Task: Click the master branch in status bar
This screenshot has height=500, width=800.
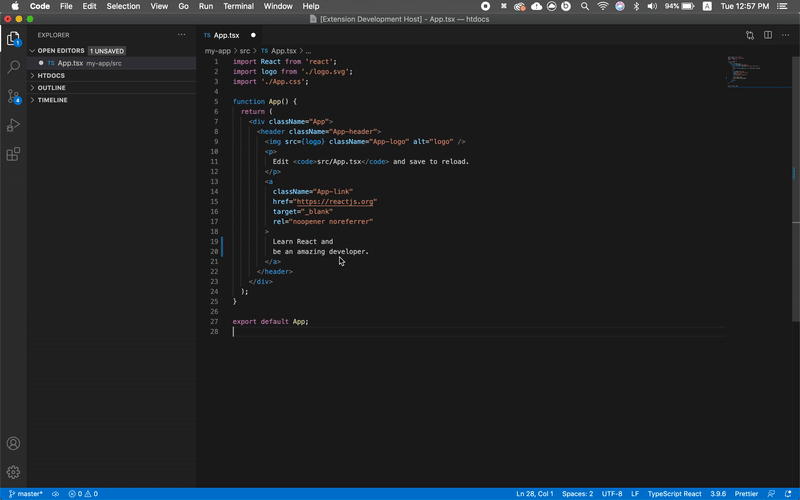Action: click(x=26, y=494)
